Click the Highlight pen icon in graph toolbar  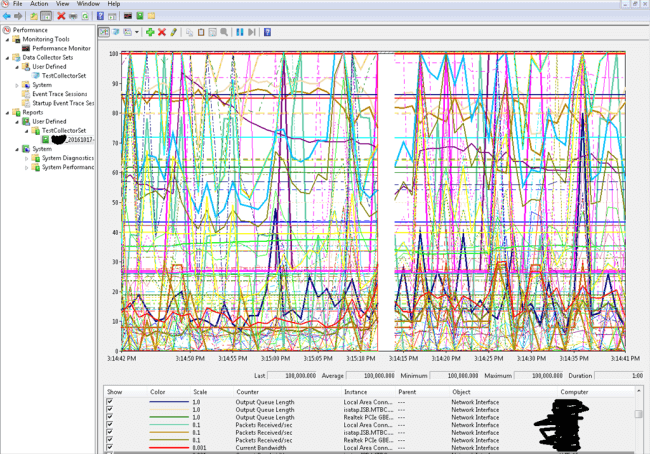pyautogui.click(x=174, y=32)
